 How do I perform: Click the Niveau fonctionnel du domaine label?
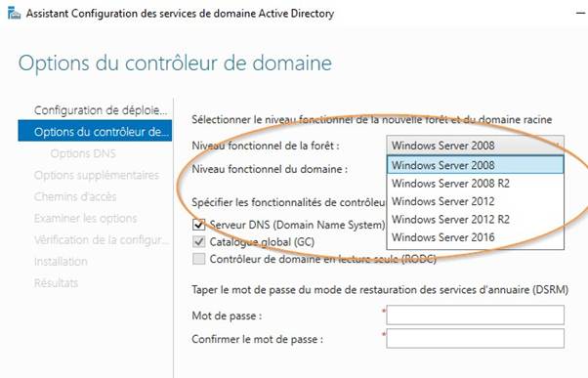[270, 169]
